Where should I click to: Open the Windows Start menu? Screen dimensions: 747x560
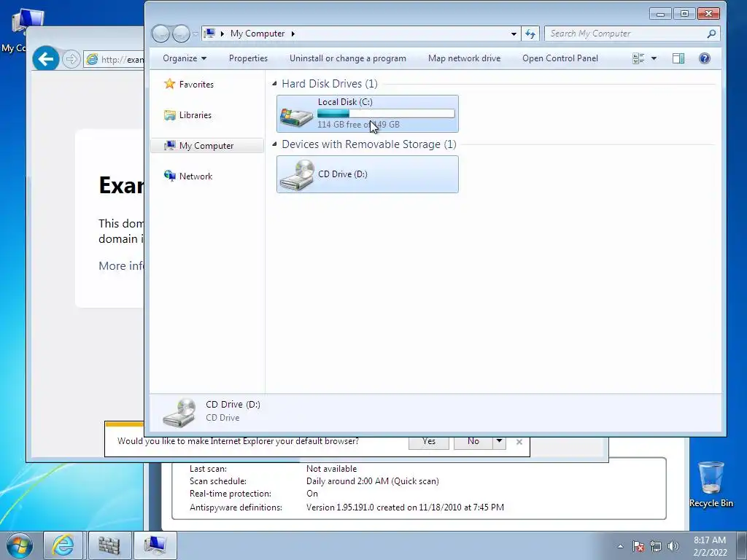click(x=20, y=545)
